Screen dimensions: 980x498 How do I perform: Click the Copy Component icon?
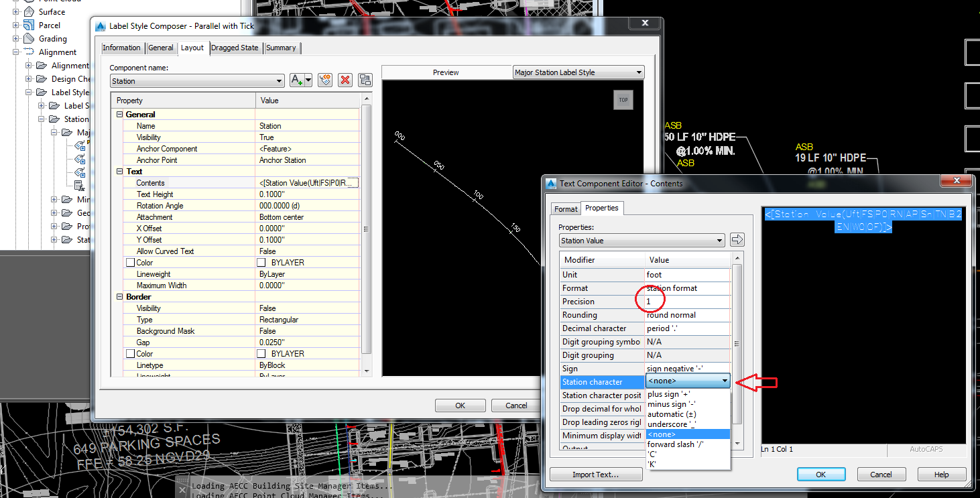click(325, 80)
